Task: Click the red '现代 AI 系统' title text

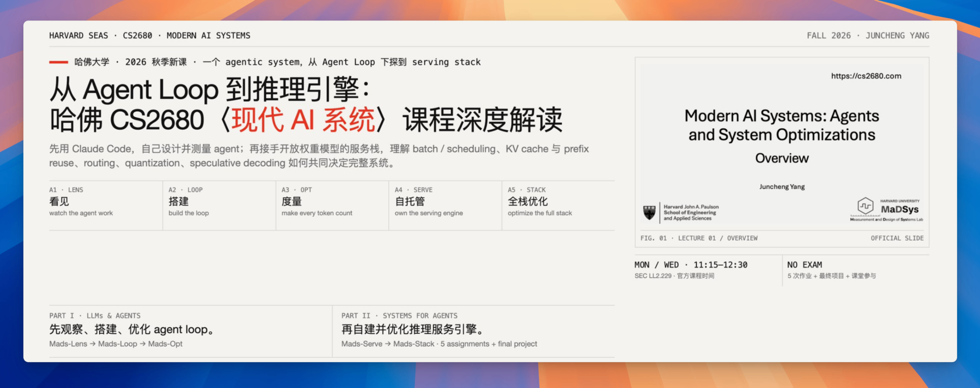Action: pos(303,119)
